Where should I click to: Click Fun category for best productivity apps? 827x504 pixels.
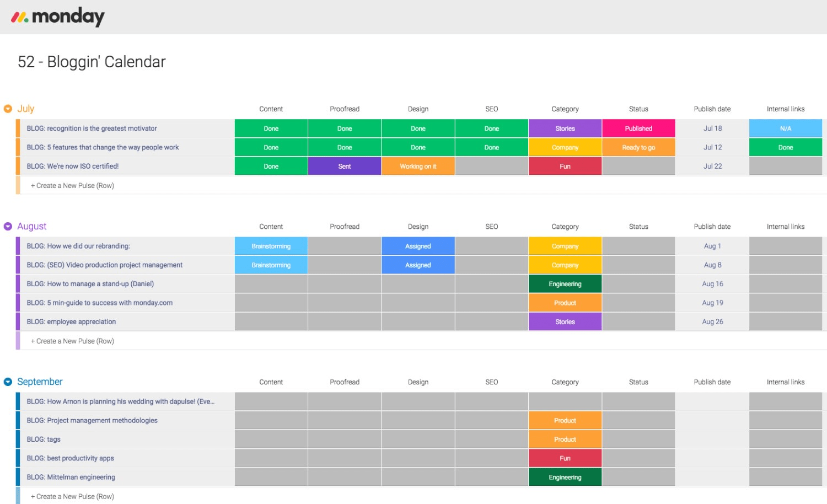click(x=565, y=458)
